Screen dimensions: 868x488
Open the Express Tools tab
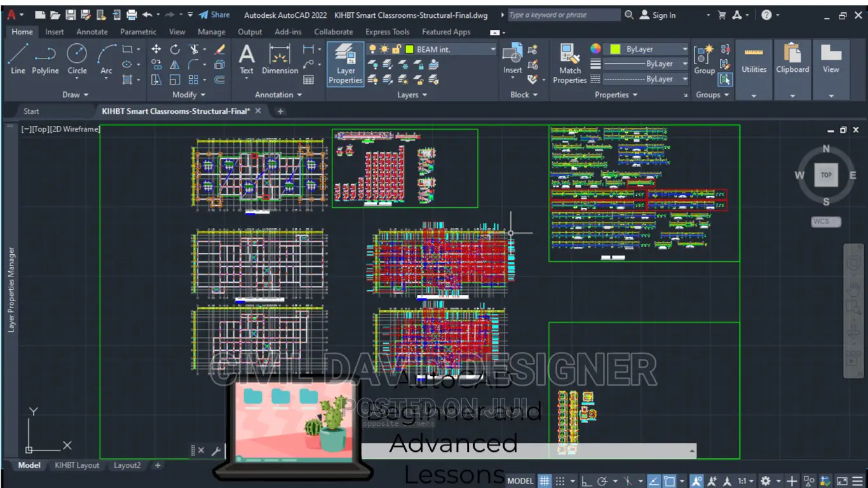(387, 32)
